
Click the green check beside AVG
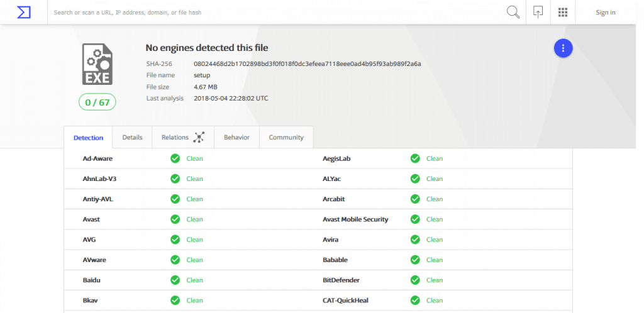click(x=175, y=239)
